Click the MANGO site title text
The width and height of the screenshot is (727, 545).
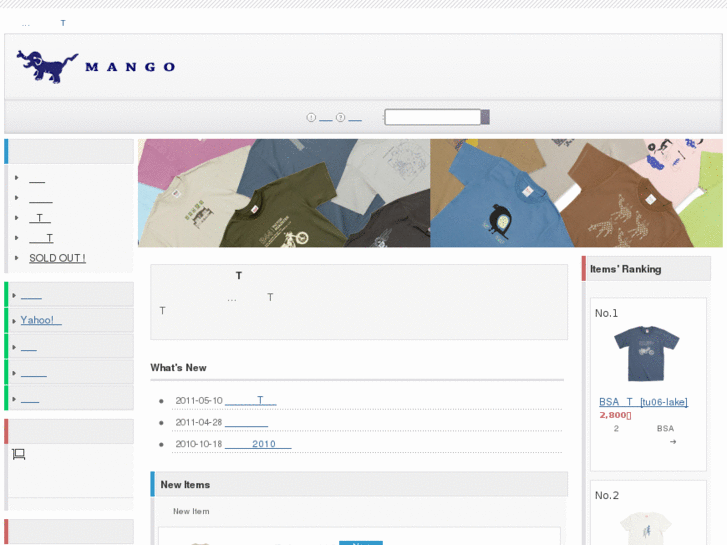tap(130, 67)
